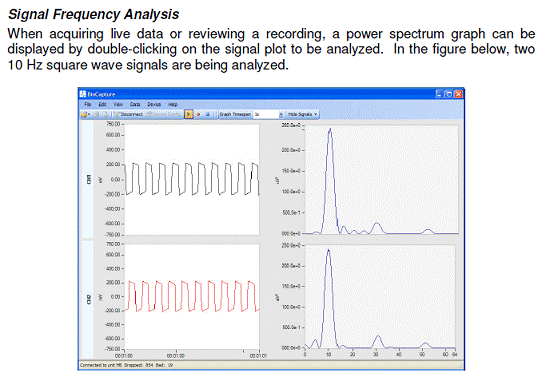
Task: Open the Data menu
Action: 135,104
